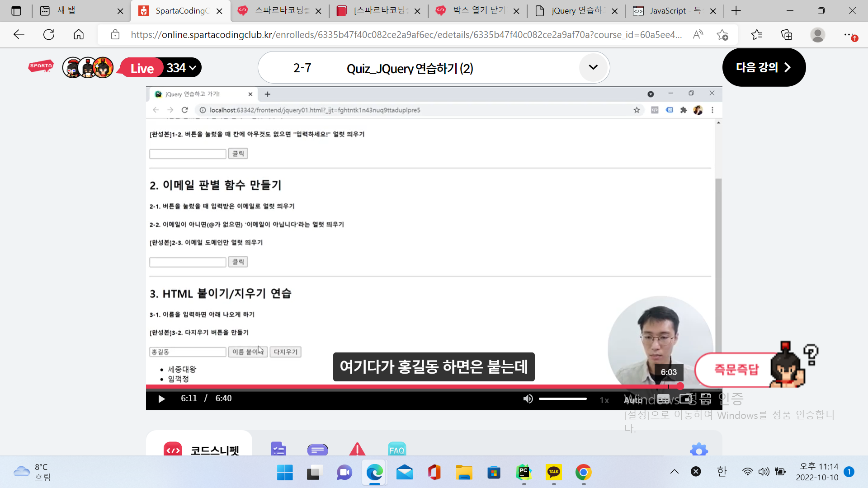Open the tab actions menu icon
Viewport: 868px width, 488px height.
[x=16, y=11]
